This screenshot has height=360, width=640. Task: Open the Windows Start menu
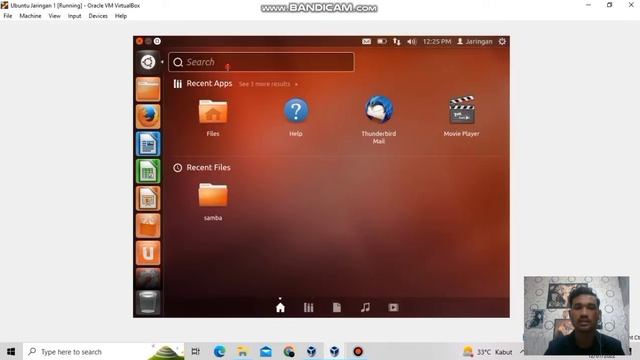(x=11, y=351)
